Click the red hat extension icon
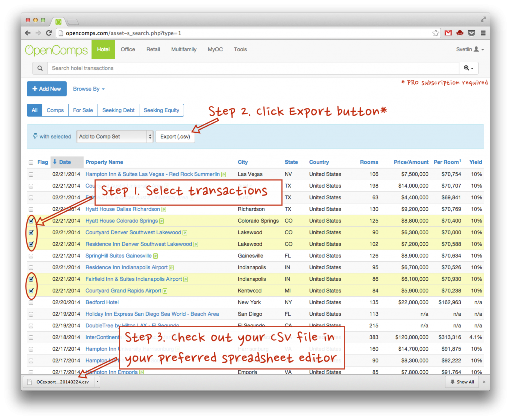The width and height of the screenshot is (511, 420). coord(460,33)
